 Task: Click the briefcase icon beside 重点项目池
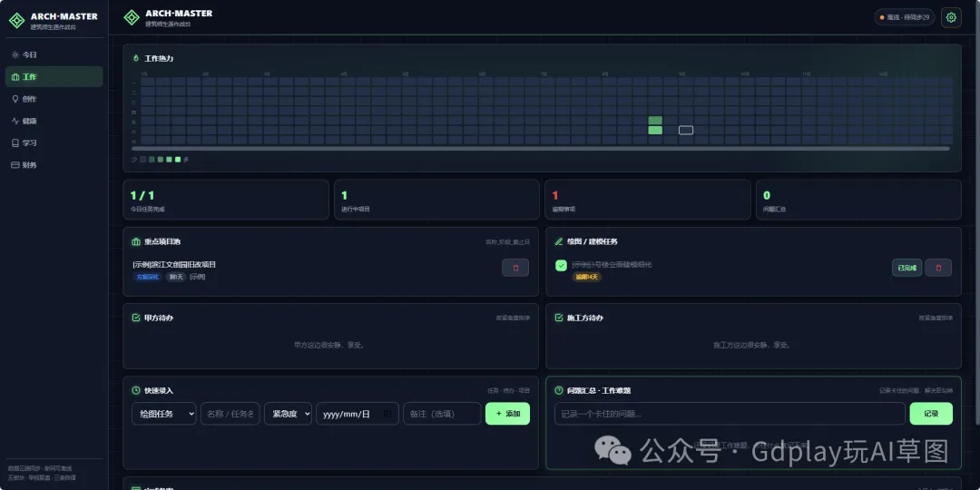point(135,241)
